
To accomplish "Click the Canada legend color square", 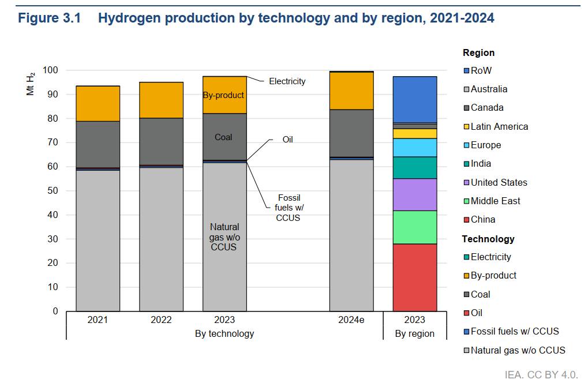I will tap(466, 108).
